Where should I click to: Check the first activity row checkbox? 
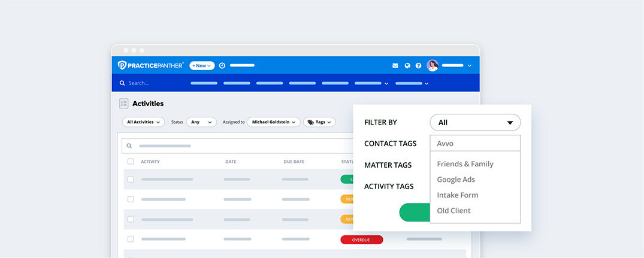[x=131, y=179]
